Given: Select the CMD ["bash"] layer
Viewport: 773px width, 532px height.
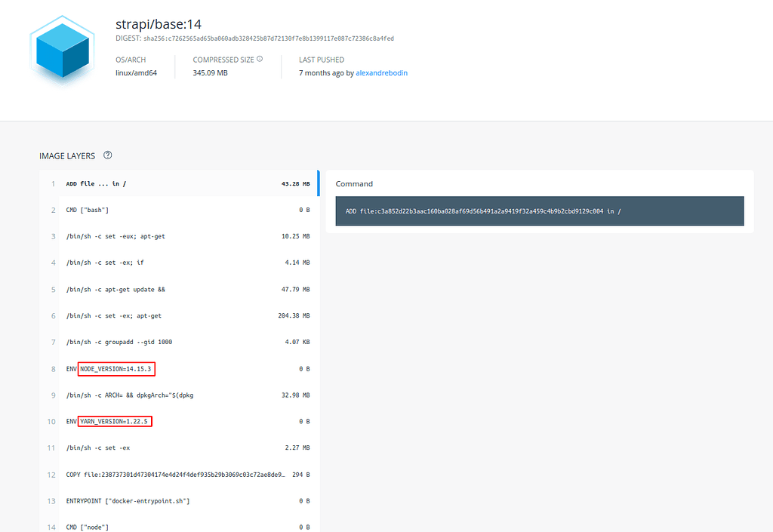Looking at the screenshot, I should [181, 210].
